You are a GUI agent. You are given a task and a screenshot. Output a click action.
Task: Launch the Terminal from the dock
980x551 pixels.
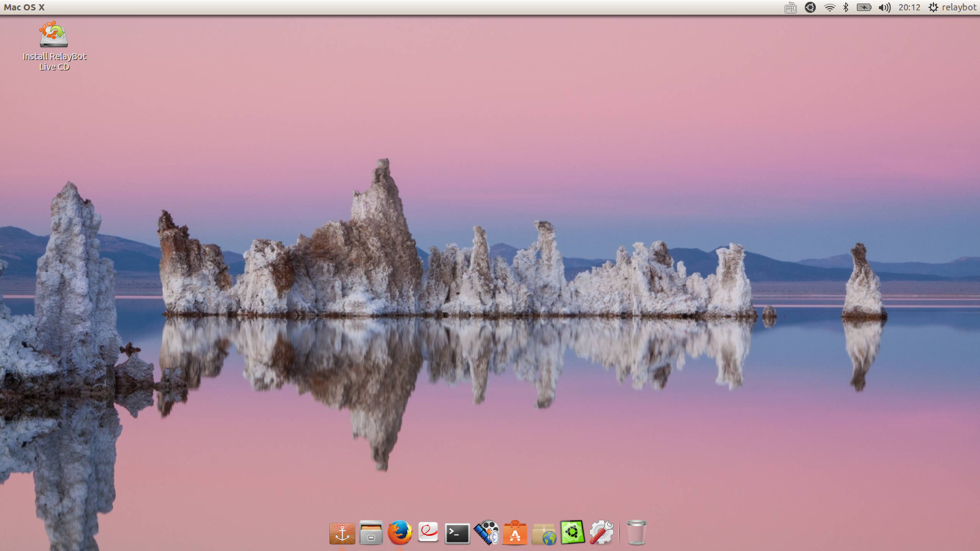(457, 533)
